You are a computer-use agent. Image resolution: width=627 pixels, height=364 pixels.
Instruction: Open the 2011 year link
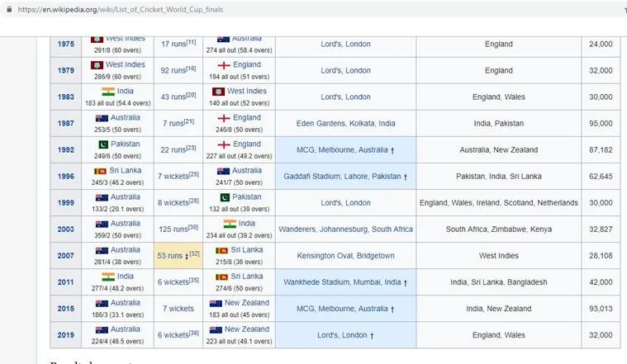click(x=65, y=282)
